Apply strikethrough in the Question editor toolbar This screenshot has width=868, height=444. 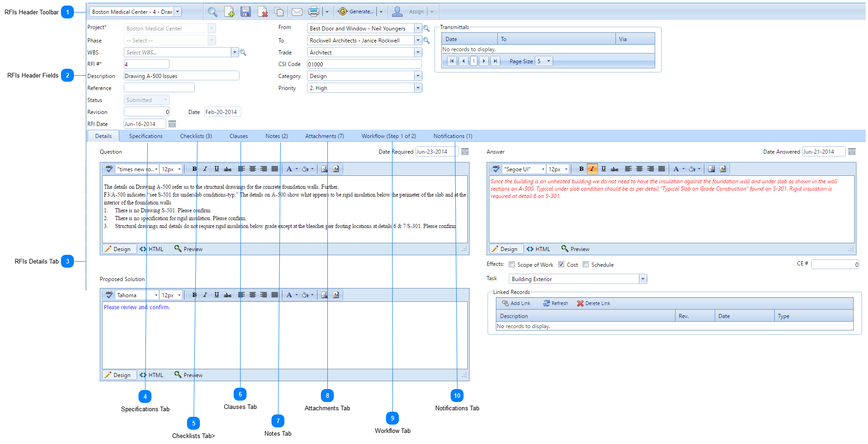tap(228, 169)
